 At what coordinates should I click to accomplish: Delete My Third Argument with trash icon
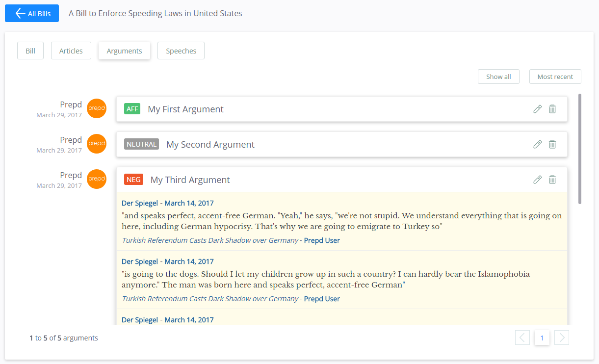552,180
